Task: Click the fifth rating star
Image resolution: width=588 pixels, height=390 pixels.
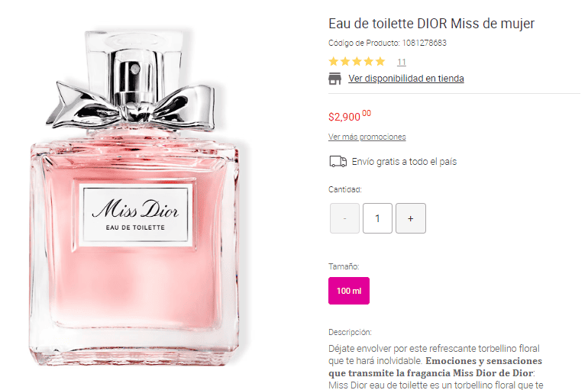Action: tap(380, 62)
